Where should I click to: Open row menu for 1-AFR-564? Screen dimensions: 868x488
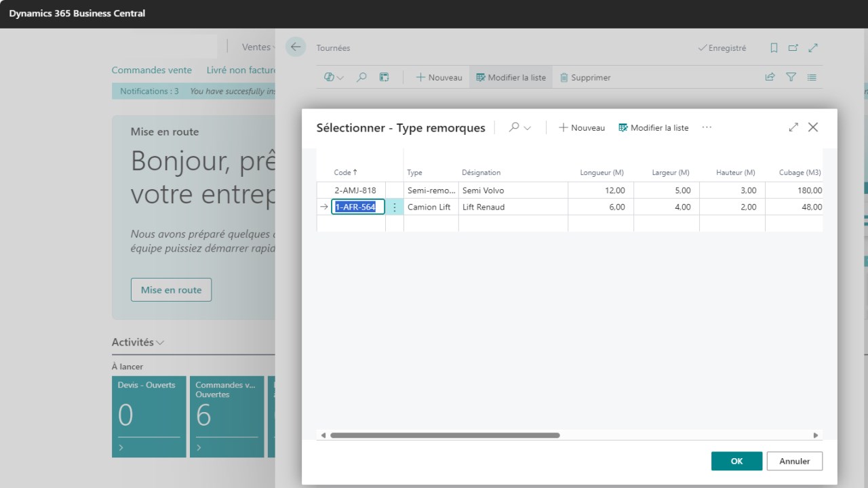pyautogui.click(x=395, y=207)
